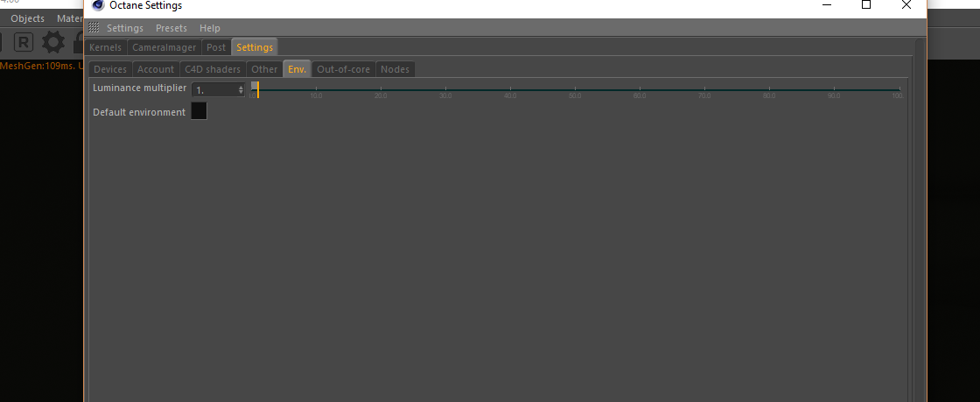Click the R icon in background toolbar
This screenshot has height=402, width=980.
click(x=23, y=43)
